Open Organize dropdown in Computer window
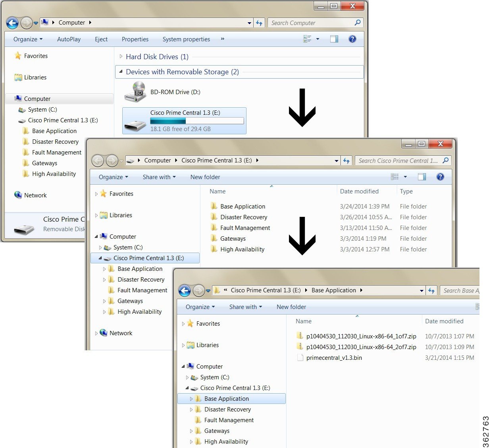The width and height of the screenshot is (489, 448). [x=28, y=39]
